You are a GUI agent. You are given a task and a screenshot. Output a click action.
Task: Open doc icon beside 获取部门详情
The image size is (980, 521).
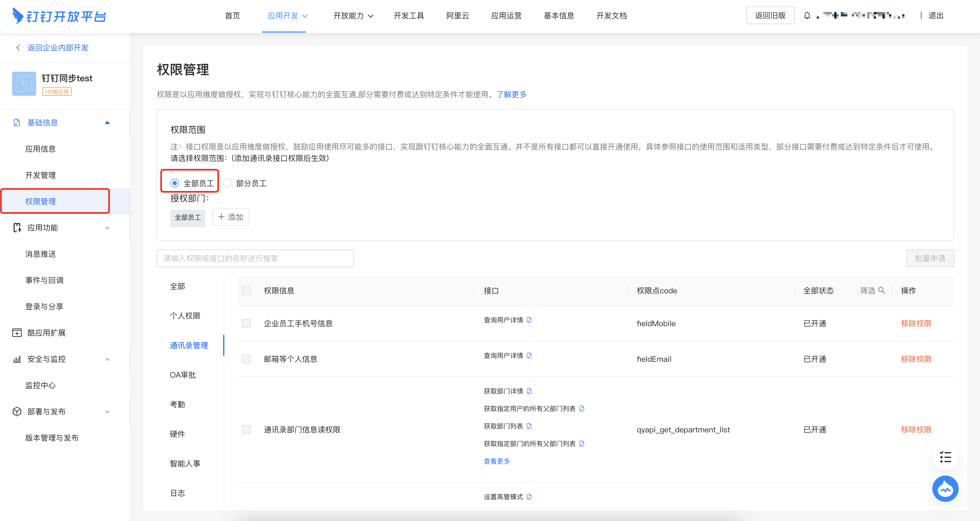(x=529, y=391)
